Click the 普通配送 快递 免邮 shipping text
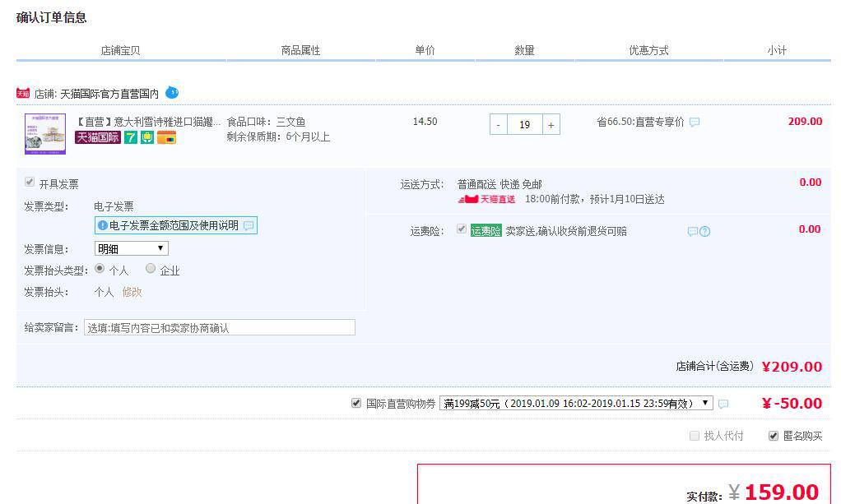 coord(499,184)
